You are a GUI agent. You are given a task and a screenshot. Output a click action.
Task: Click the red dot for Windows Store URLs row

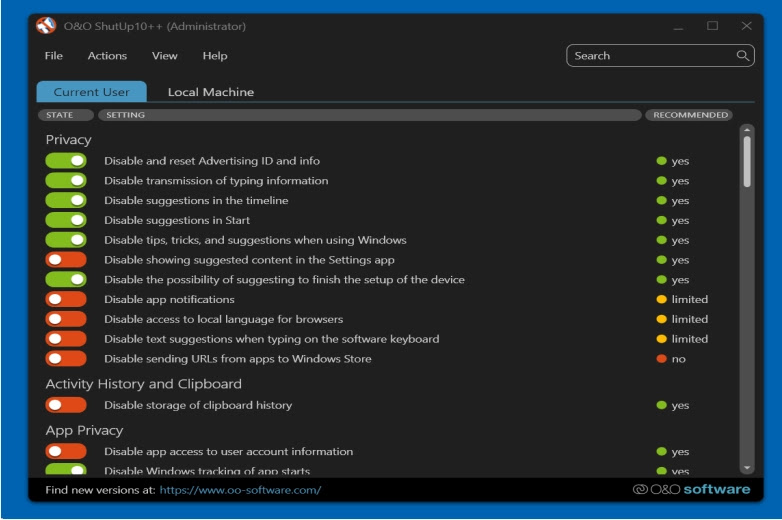coord(661,358)
